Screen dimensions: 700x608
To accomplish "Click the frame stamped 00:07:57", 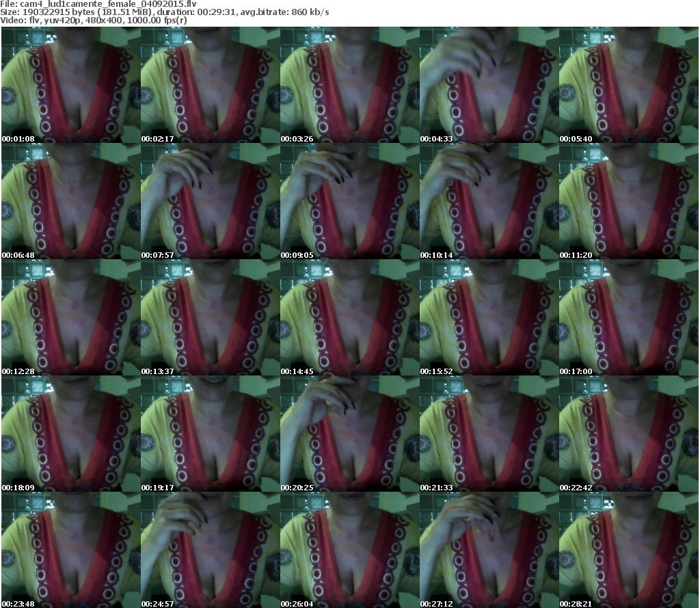I will [211, 201].
